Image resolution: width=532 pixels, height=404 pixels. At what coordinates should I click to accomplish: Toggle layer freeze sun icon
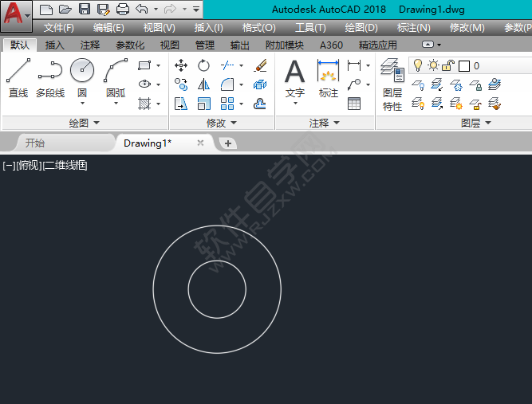coord(433,65)
